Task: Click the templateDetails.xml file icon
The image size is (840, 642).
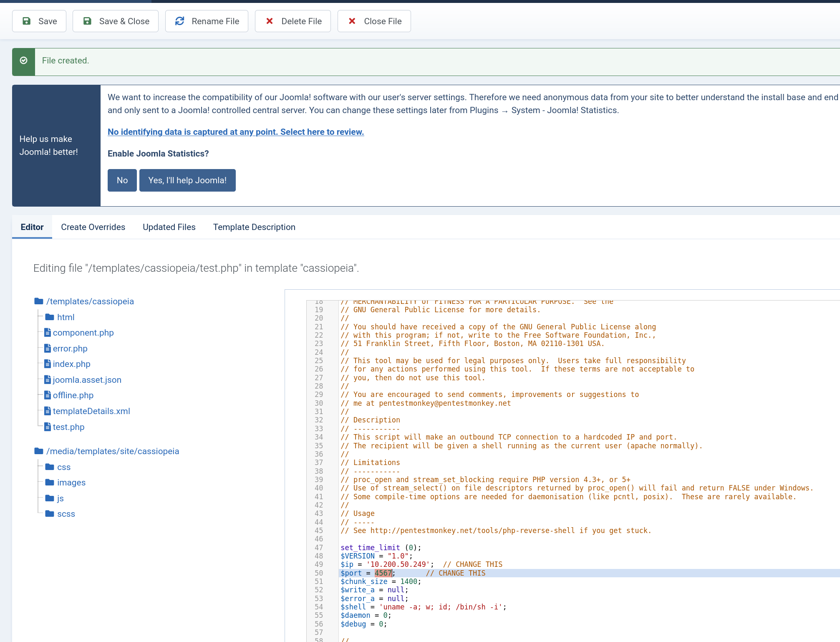Action: (x=48, y=411)
